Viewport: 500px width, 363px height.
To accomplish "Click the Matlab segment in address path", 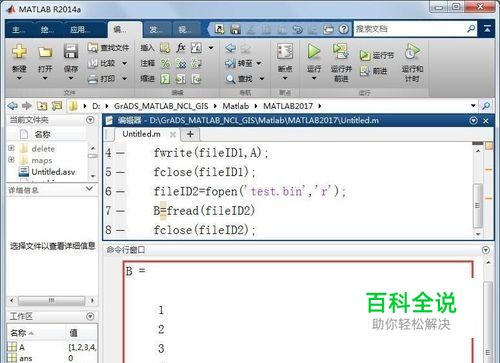I will [236, 106].
